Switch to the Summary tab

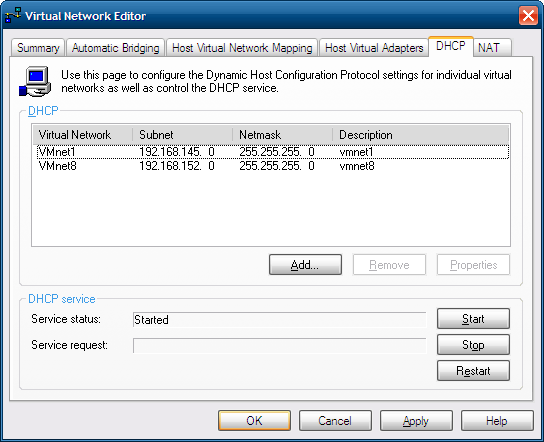pos(38,48)
